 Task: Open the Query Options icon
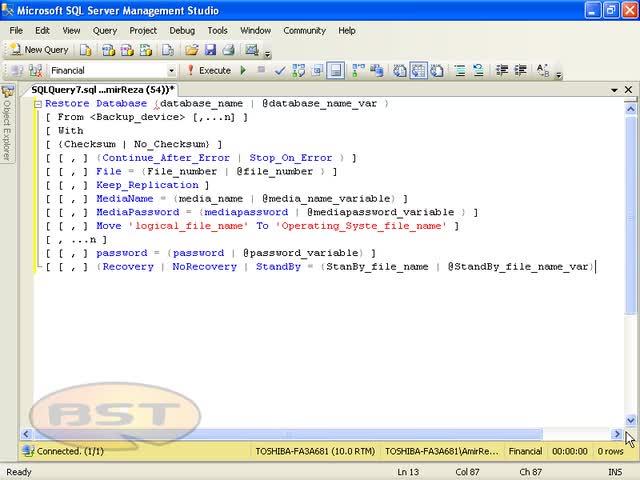pos(317,71)
